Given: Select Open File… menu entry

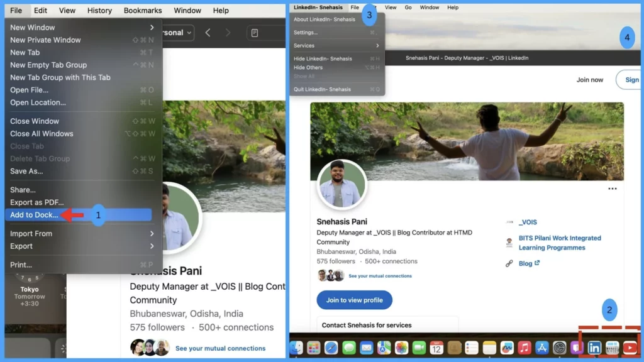Looking at the screenshot, I should pyautogui.click(x=81, y=90).
